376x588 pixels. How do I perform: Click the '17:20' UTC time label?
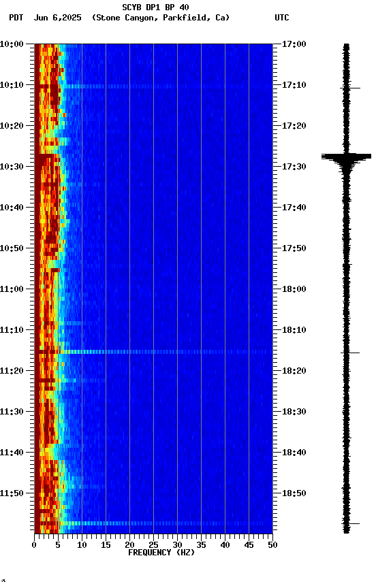tap(294, 126)
